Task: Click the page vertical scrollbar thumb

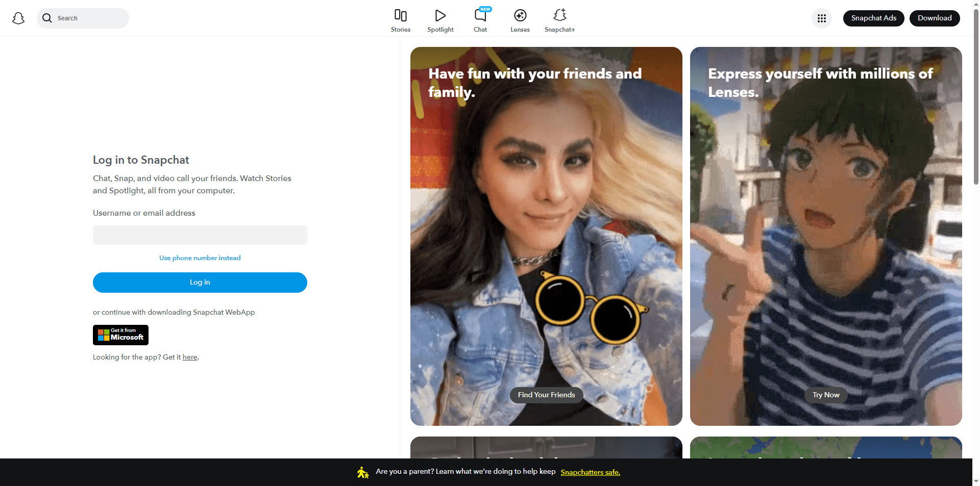Action: pyautogui.click(x=976, y=97)
